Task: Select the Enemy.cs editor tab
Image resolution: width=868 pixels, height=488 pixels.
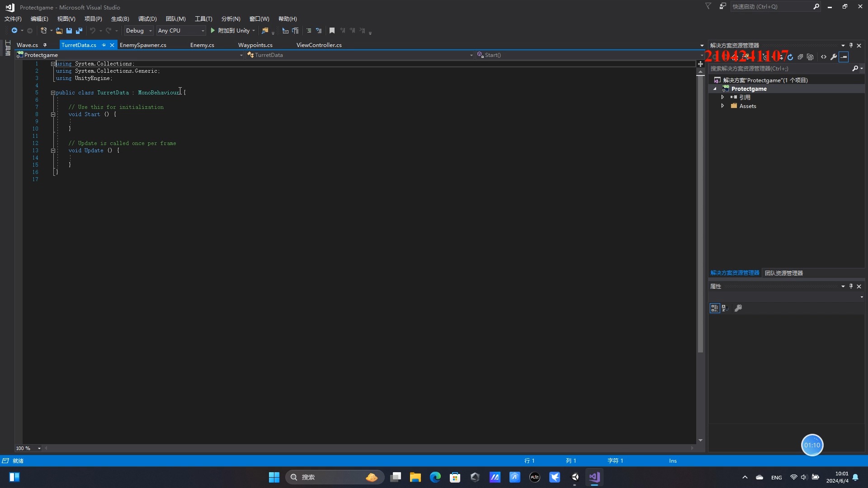Action: pos(202,45)
